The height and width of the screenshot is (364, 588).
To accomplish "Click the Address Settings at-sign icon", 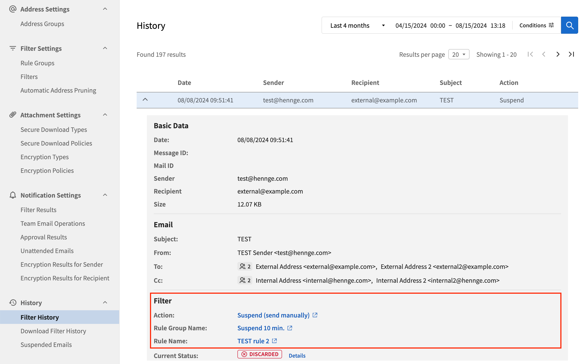I will (x=13, y=9).
